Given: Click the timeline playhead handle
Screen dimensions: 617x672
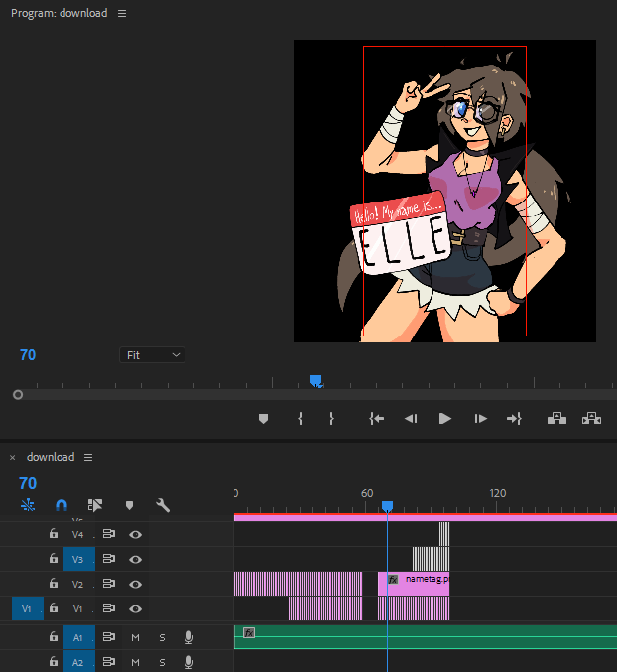Looking at the screenshot, I should coord(387,507).
